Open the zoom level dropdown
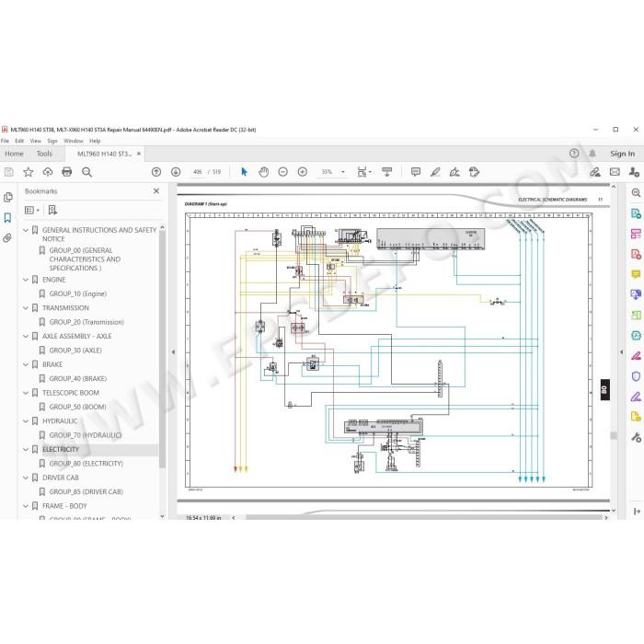This screenshot has height=644, width=644. 343,172
